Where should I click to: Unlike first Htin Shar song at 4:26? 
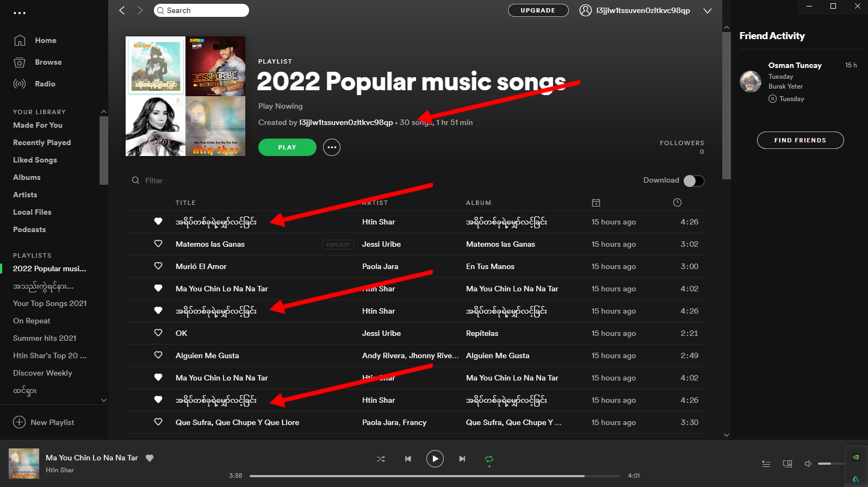[158, 221]
